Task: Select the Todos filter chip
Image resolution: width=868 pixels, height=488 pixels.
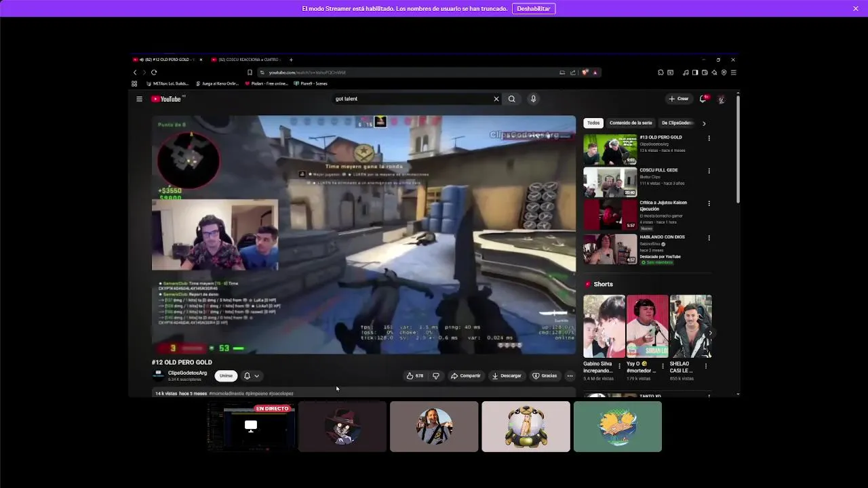Action: pos(593,123)
